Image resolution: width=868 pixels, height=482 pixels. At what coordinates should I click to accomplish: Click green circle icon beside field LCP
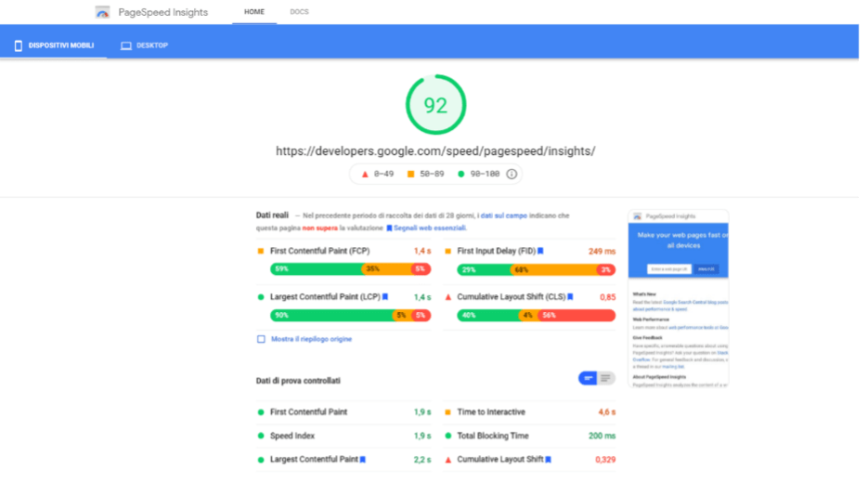click(261, 297)
